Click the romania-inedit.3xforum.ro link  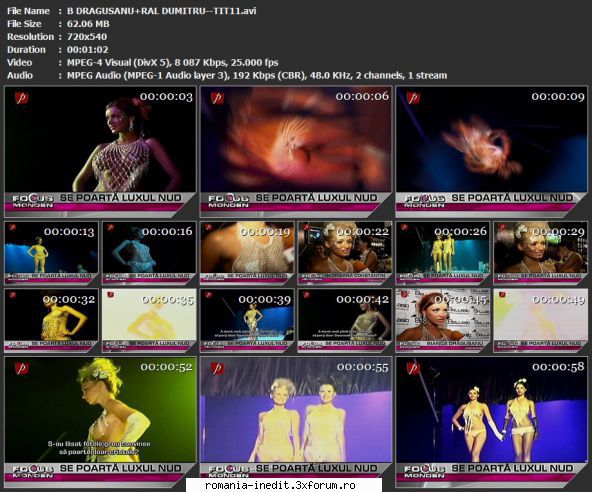pos(280,485)
